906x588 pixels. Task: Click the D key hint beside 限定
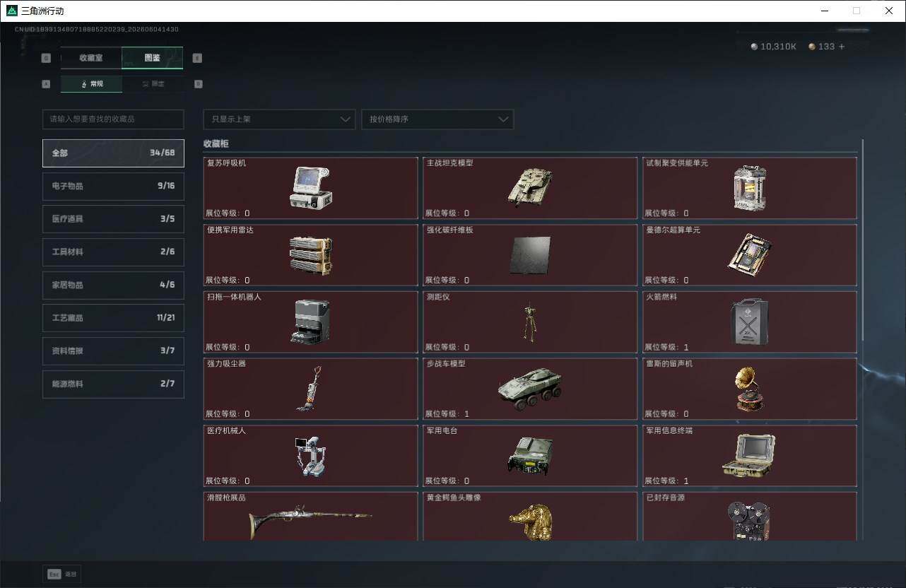click(198, 83)
